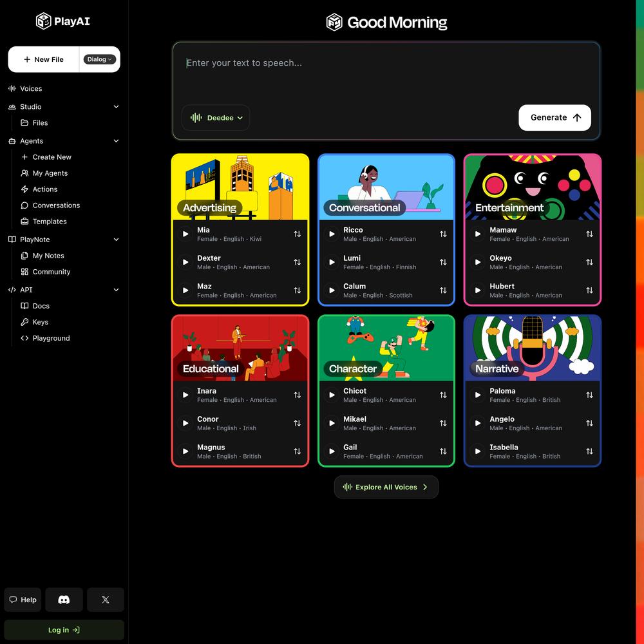Click swap arrows icon next to Gail
The image size is (644, 644).
point(443,451)
